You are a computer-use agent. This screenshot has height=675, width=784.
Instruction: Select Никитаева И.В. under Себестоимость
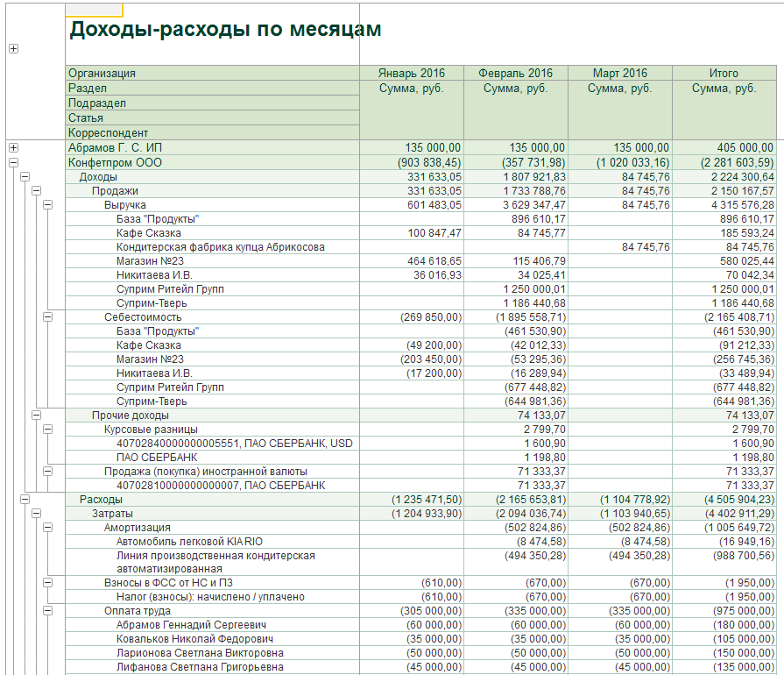(154, 373)
